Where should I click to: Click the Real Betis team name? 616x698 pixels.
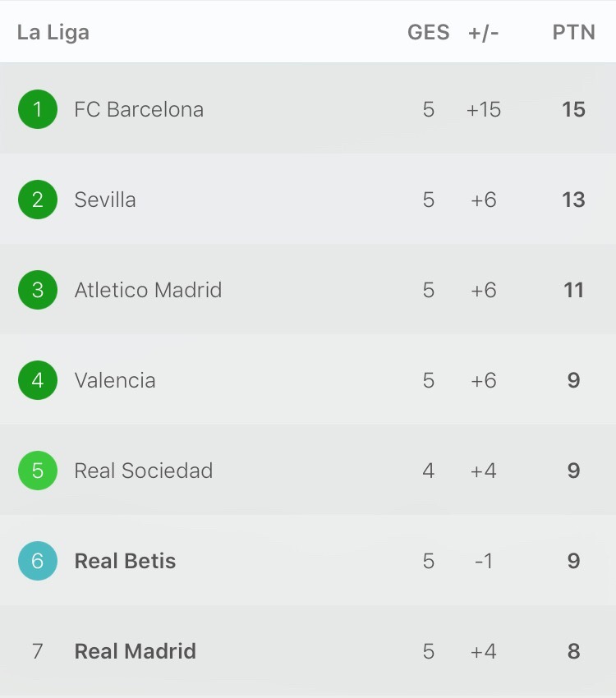(125, 561)
